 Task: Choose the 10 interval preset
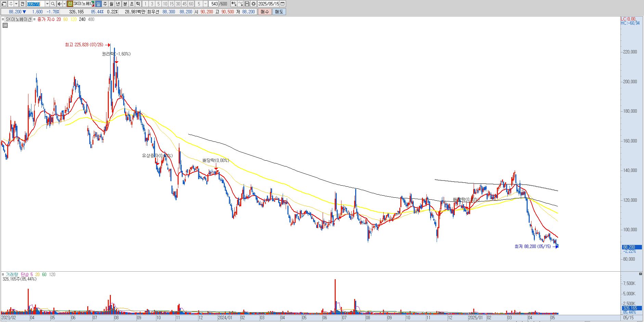point(165,4)
